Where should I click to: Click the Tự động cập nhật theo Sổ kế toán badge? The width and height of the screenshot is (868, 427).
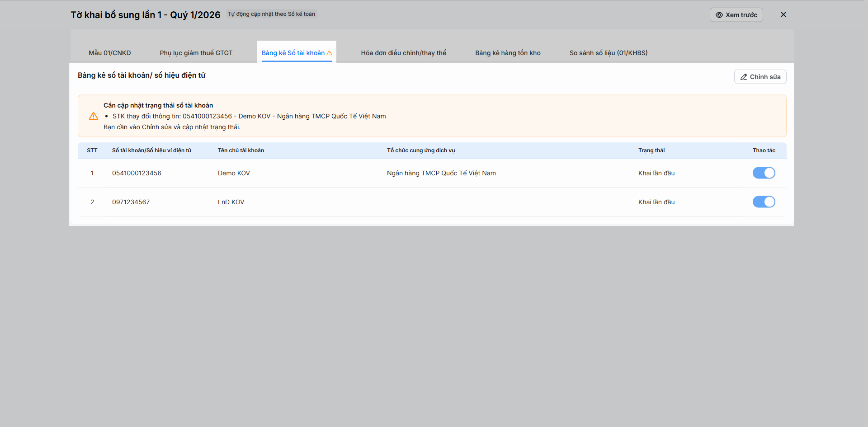pos(271,14)
